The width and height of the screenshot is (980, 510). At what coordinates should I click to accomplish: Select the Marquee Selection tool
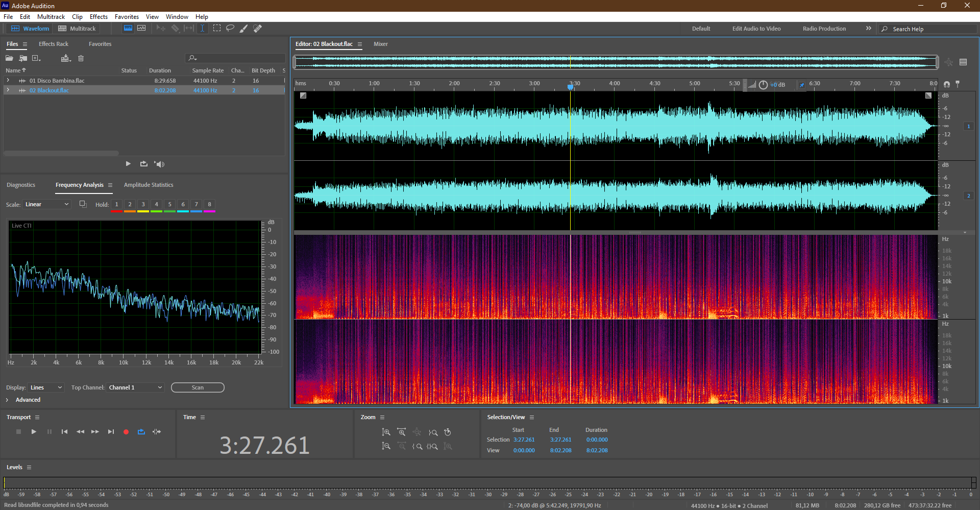217,29
